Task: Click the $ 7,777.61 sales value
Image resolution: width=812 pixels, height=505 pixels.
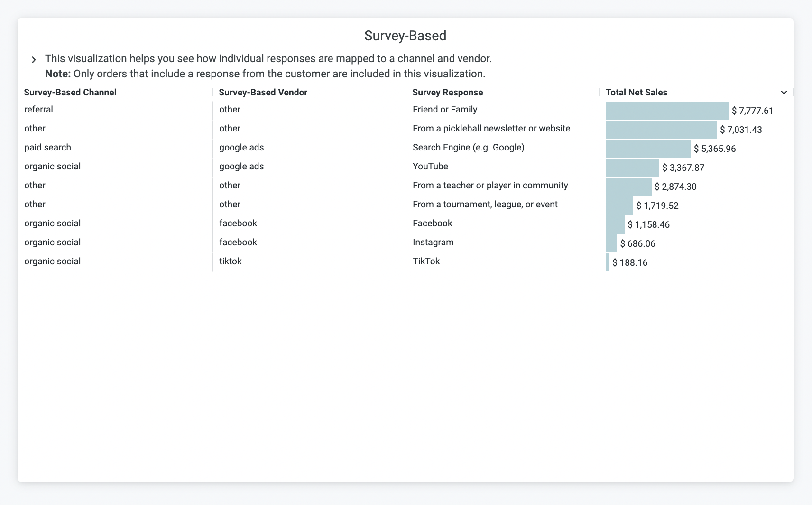Action: point(752,111)
